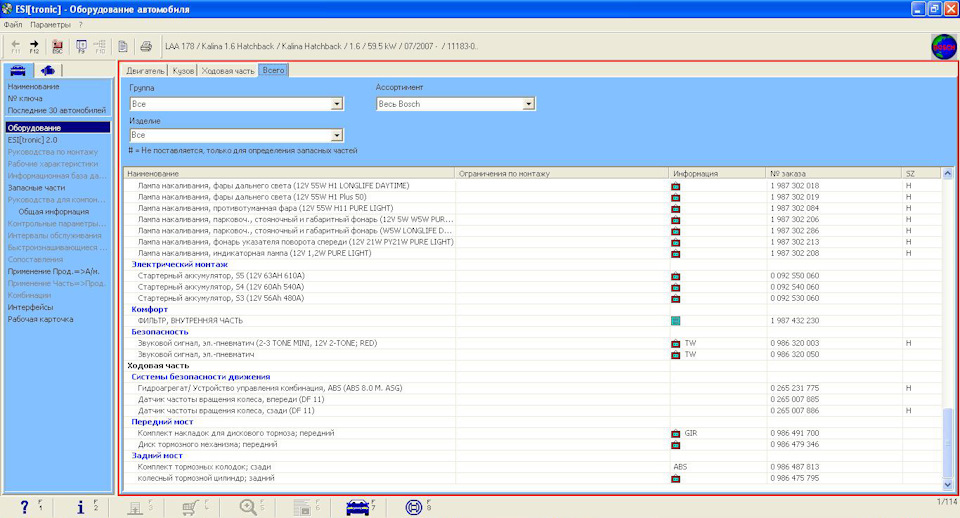The height and width of the screenshot is (518, 960).
Task: Switch to the Двигатель tab
Action: [145, 71]
